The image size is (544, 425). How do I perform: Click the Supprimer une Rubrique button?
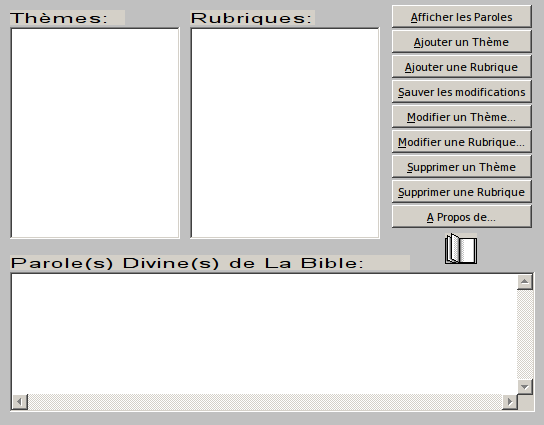461,192
